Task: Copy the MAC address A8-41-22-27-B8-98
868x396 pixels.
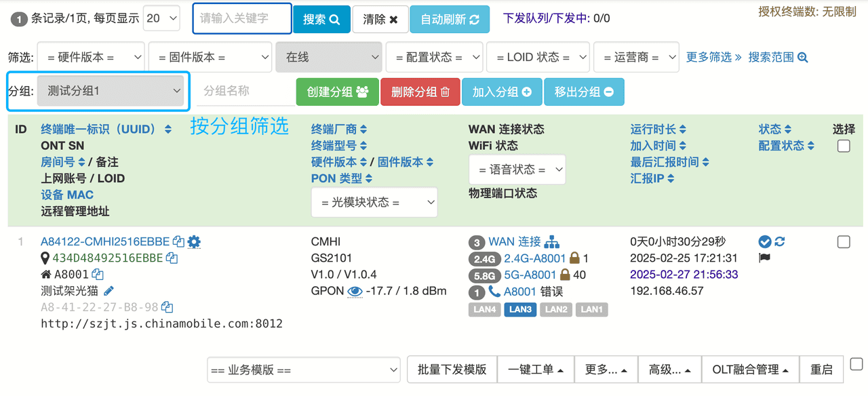Action: pos(167,307)
